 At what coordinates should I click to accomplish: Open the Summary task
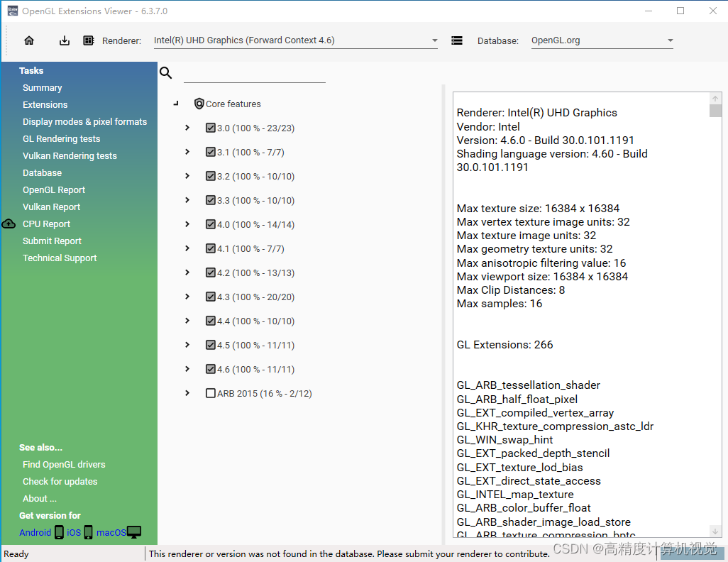(x=43, y=88)
